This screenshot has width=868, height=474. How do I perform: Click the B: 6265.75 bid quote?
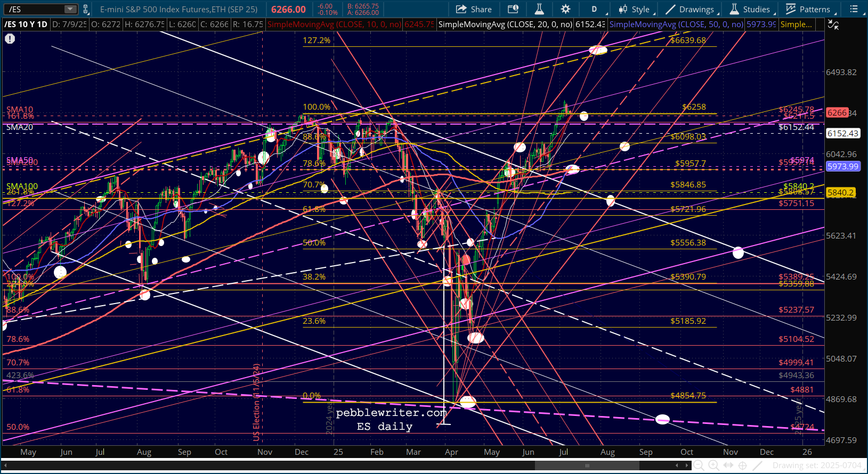363,6
